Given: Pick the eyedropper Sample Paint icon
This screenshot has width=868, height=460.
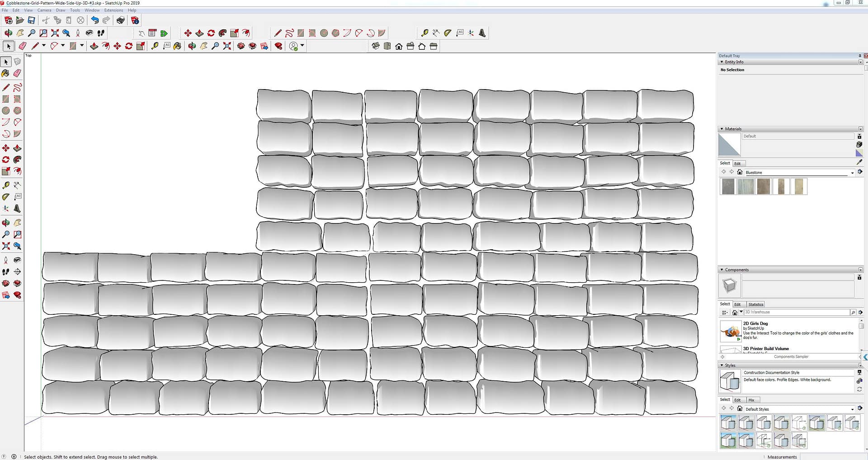Looking at the screenshot, I should pyautogui.click(x=859, y=162).
